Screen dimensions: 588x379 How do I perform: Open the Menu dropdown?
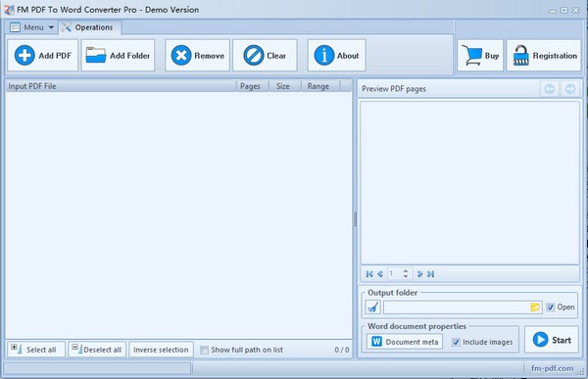(32, 27)
